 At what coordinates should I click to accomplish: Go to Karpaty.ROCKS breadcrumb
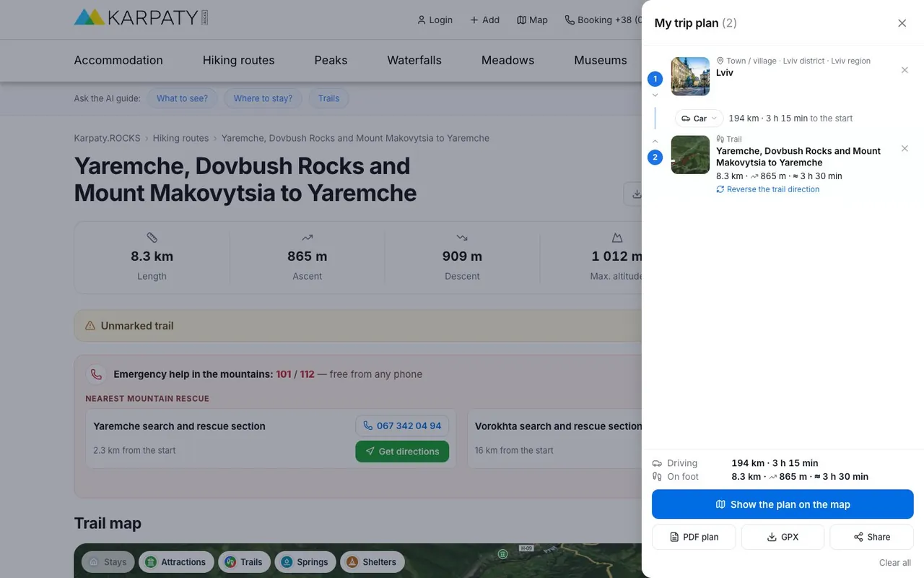(x=107, y=138)
